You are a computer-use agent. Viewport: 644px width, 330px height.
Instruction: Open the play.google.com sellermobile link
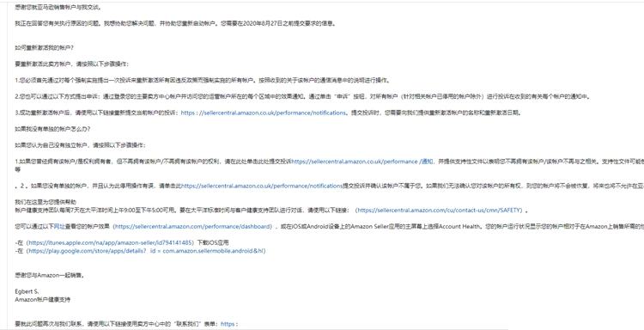tap(146, 251)
